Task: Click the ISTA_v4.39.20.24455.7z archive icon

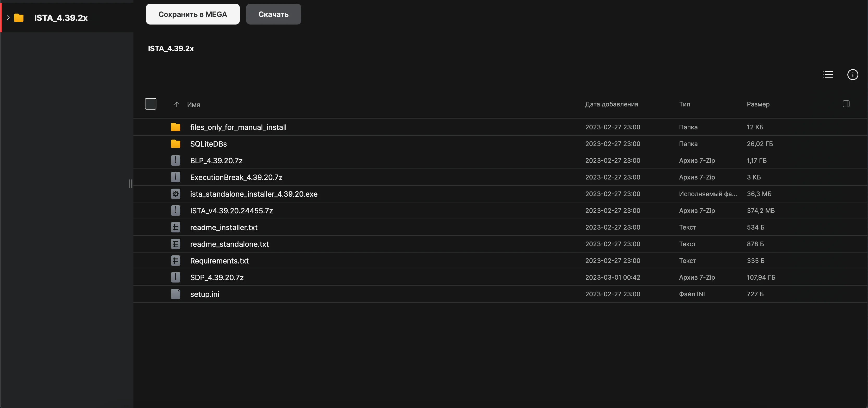Action: pyautogui.click(x=175, y=211)
